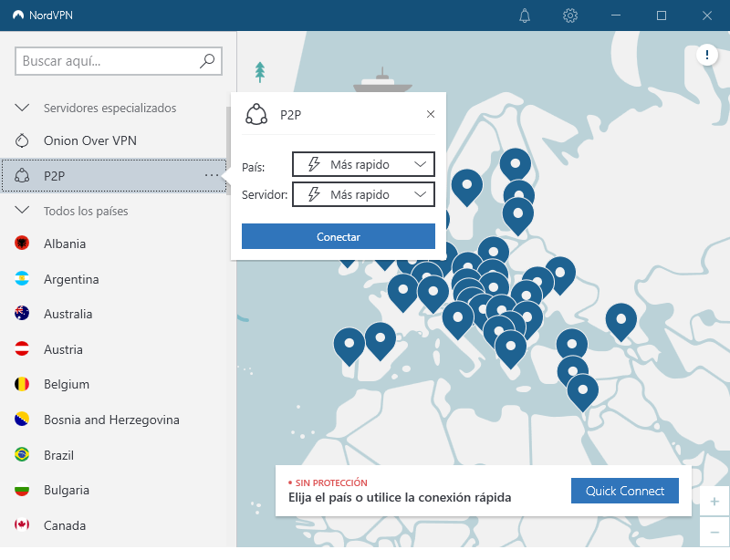Click the Onion Over VPN icon

click(22, 140)
